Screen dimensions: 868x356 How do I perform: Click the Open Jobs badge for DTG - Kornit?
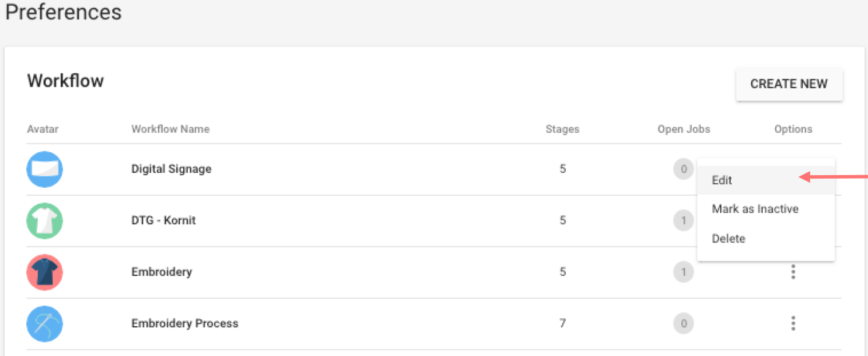pyautogui.click(x=684, y=221)
